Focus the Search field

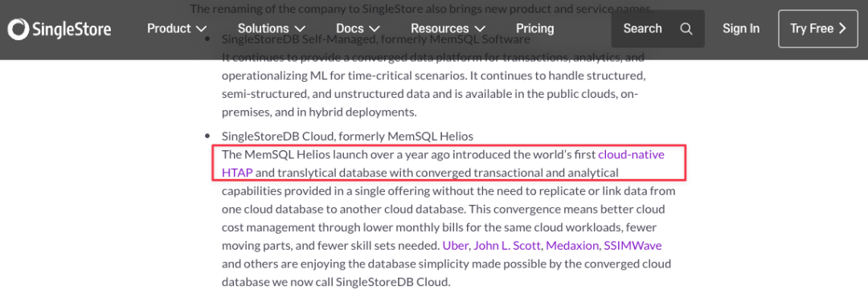pyautogui.click(x=657, y=29)
